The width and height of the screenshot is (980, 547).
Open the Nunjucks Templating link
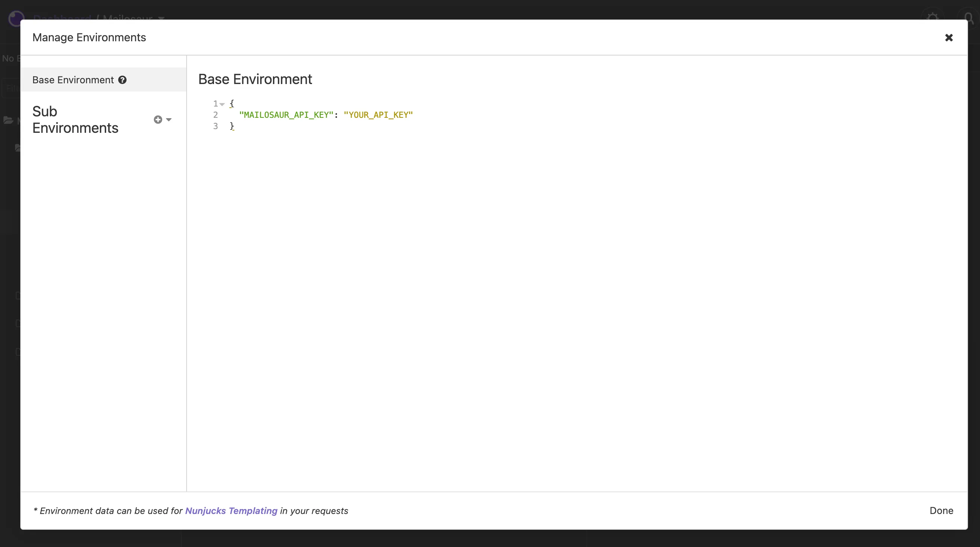231,511
